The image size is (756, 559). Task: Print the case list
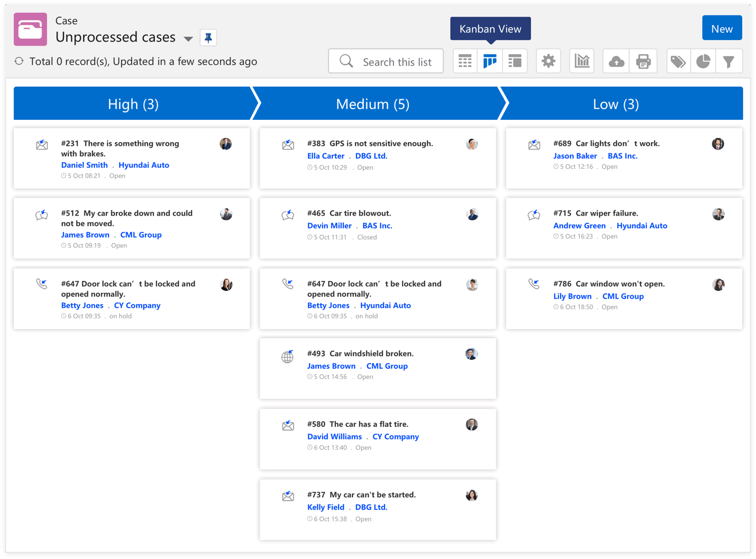[x=643, y=61]
